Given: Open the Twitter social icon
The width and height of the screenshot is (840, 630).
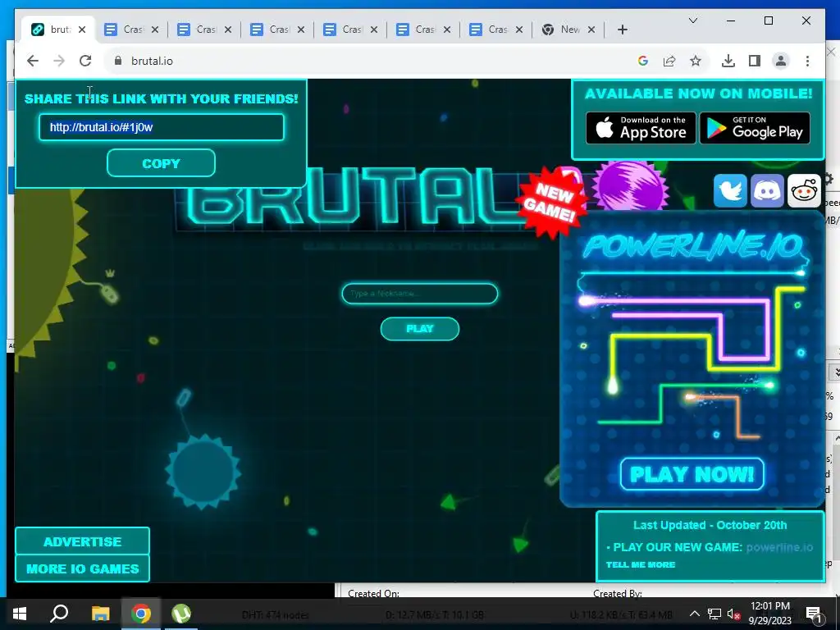Looking at the screenshot, I should (729, 190).
